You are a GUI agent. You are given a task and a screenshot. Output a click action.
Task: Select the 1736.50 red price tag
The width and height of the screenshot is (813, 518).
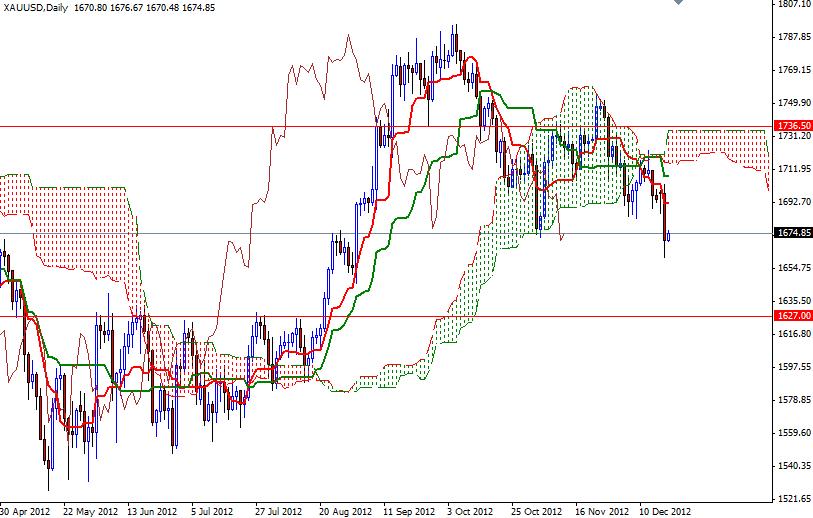793,126
